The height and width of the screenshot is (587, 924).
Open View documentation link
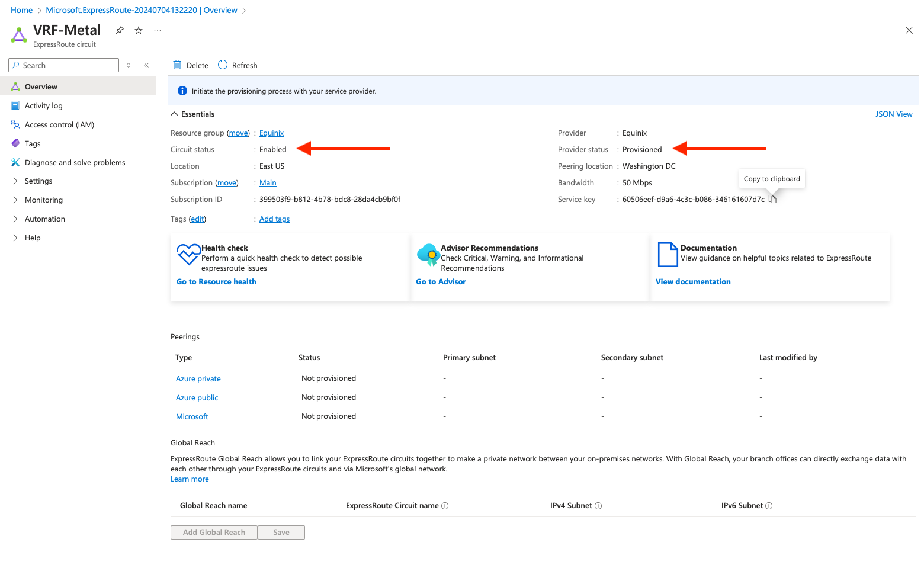click(x=693, y=281)
